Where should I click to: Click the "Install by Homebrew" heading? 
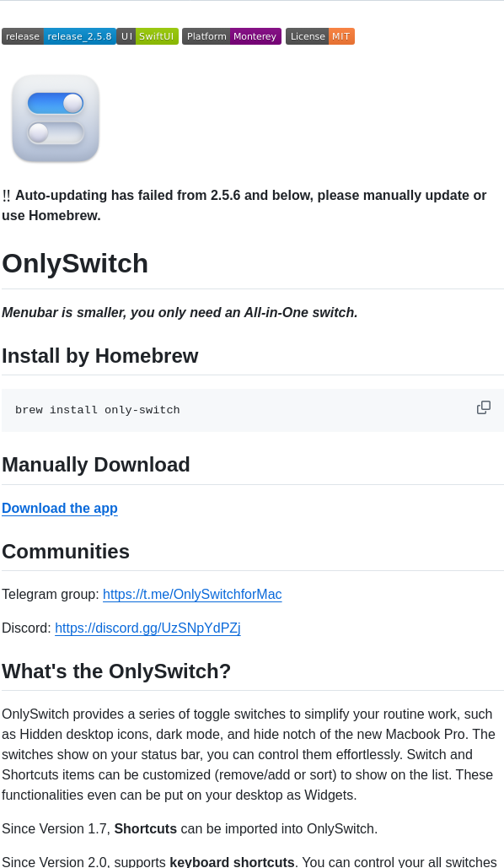point(100,356)
